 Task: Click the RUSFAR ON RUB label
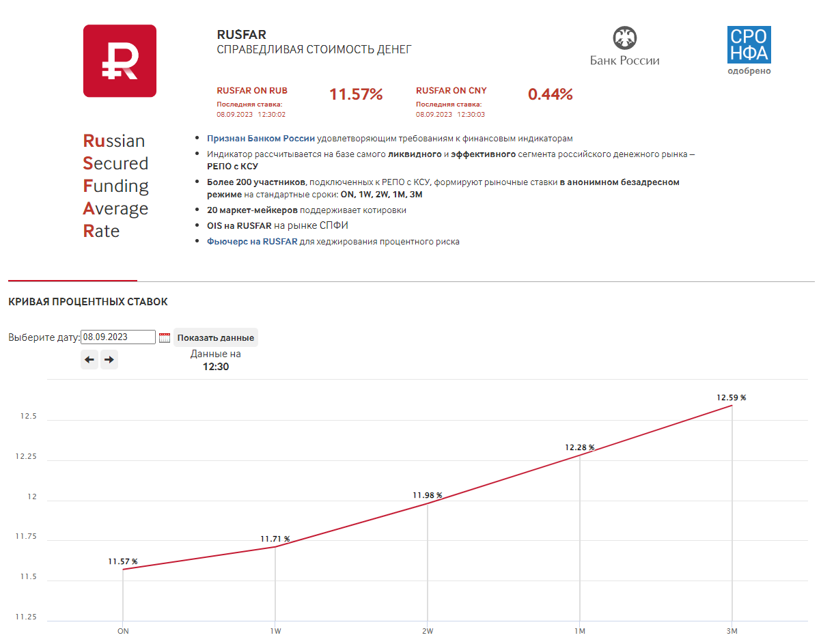pos(252,90)
